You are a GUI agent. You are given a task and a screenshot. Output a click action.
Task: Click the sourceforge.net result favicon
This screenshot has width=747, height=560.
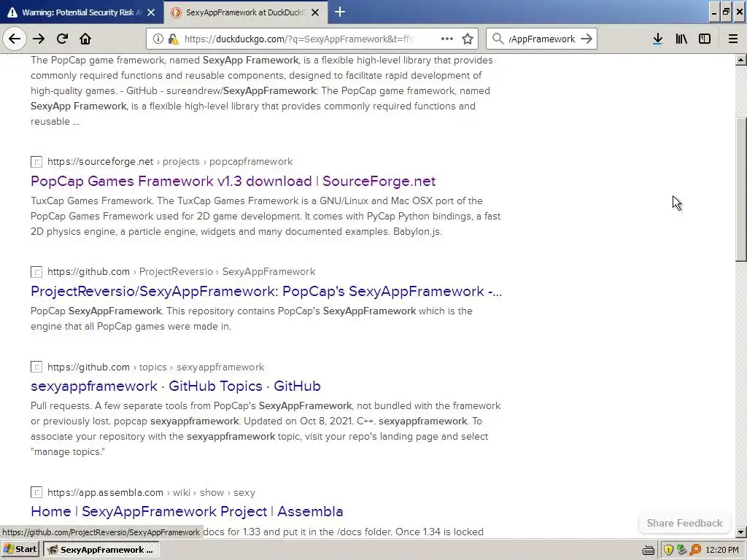coord(36,162)
